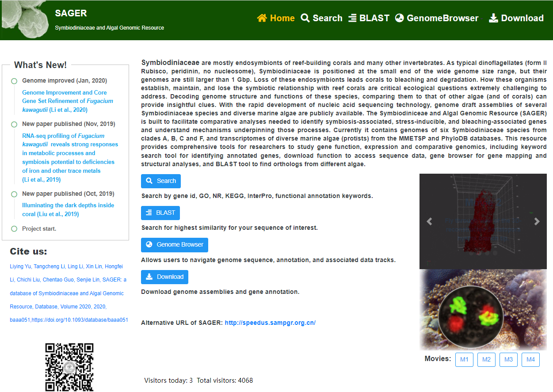Advance to the next carousel slide

[x=537, y=221]
